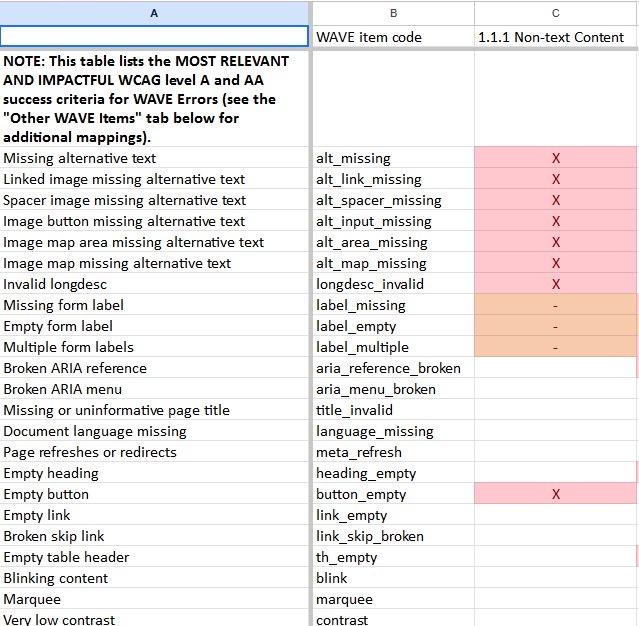
Task: Click the orange dash in label_multiple row
Action: [555, 348]
